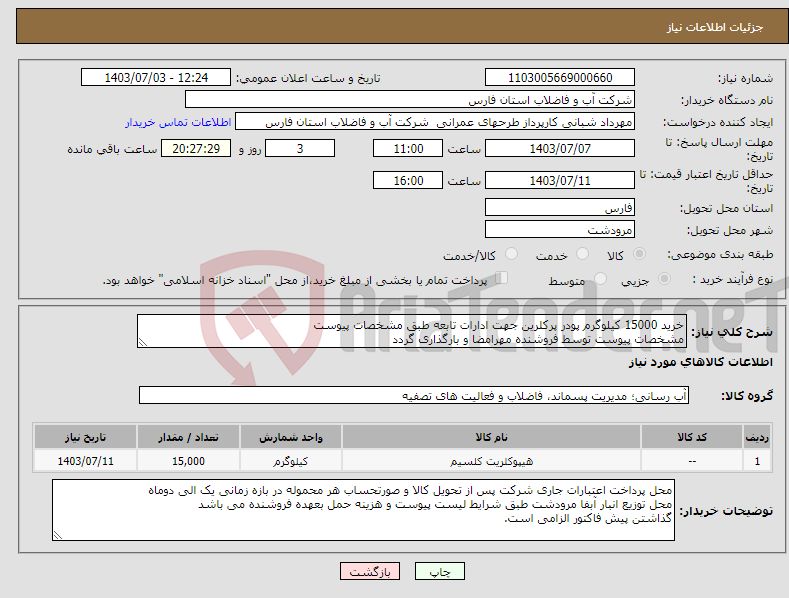The image size is (789, 598).
Task: Click the شرح کلی نیاز description textarea
Action: [412, 331]
